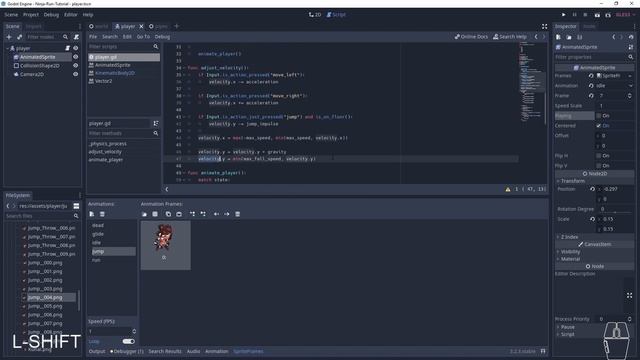Switch to the Import dock tab
The height and width of the screenshot is (360, 640).
[x=33, y=27]
